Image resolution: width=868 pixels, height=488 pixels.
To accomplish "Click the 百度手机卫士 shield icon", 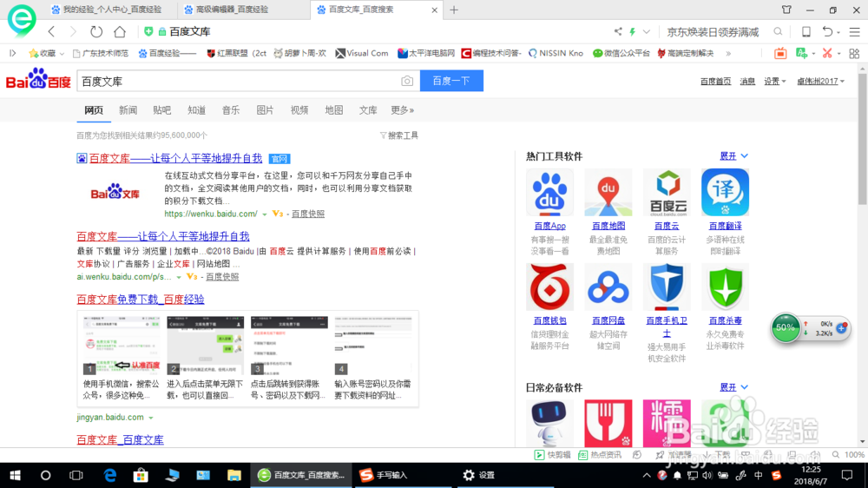I will tap(667, 287).
